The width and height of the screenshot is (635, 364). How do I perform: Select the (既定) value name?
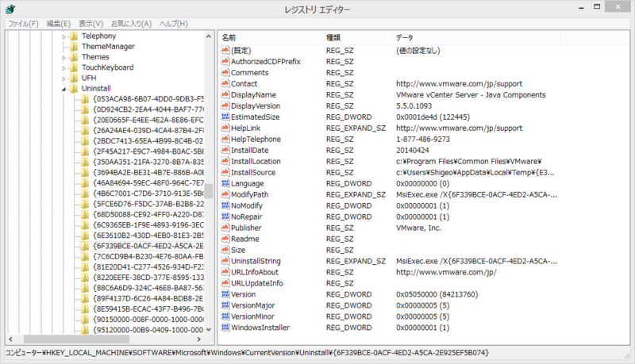click(241, 51)
